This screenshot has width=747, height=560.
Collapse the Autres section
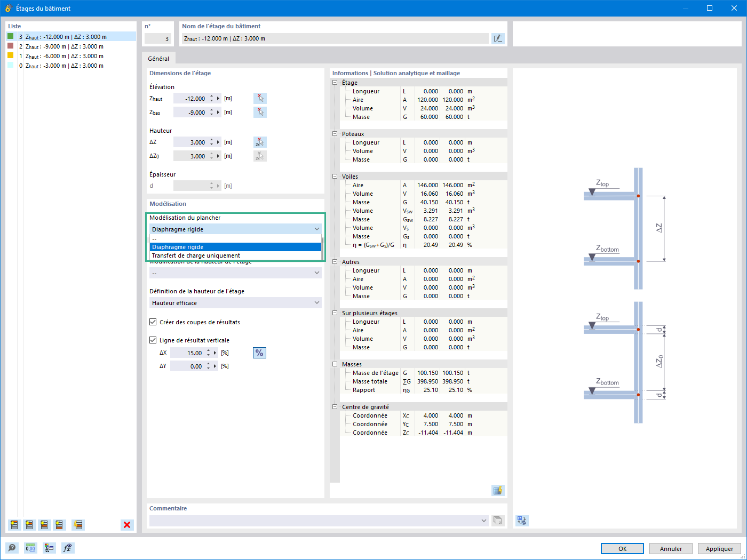click(335, 262)
